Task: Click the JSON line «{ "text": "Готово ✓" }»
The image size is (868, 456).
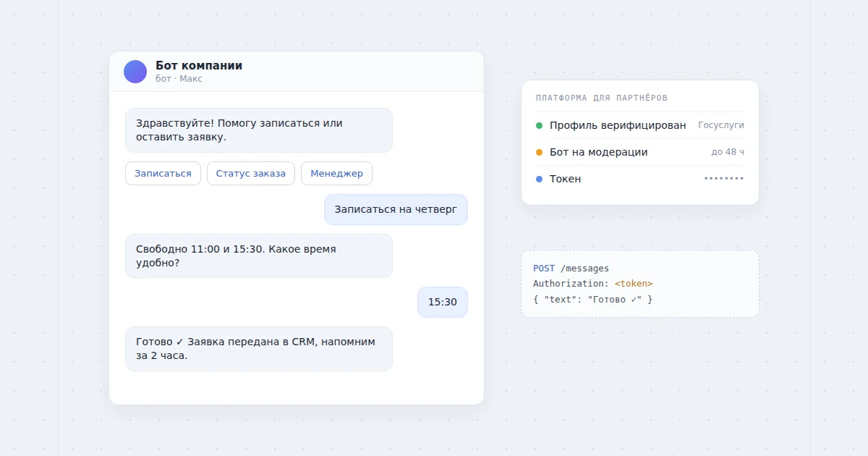Action: pos(593,299)
